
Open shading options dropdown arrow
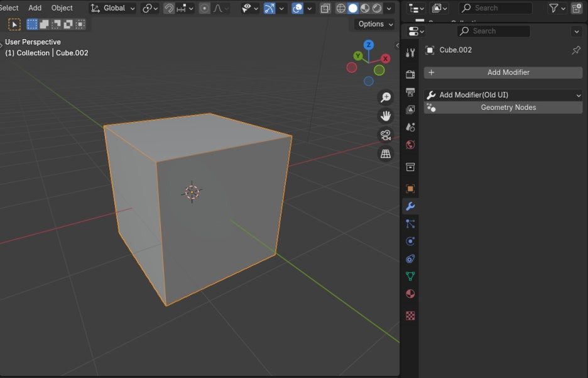click(x=389, y=8)
